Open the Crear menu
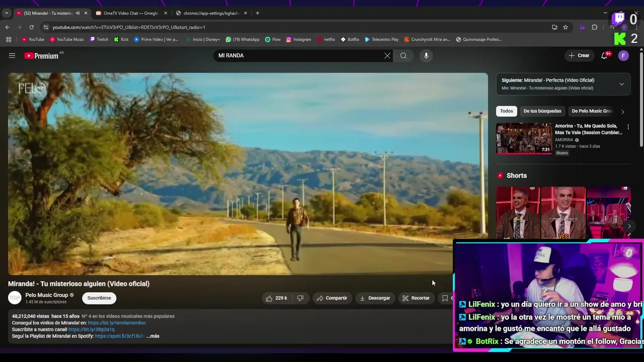The width and height of the screenshot is (644, 362). [x=579, y=56]
